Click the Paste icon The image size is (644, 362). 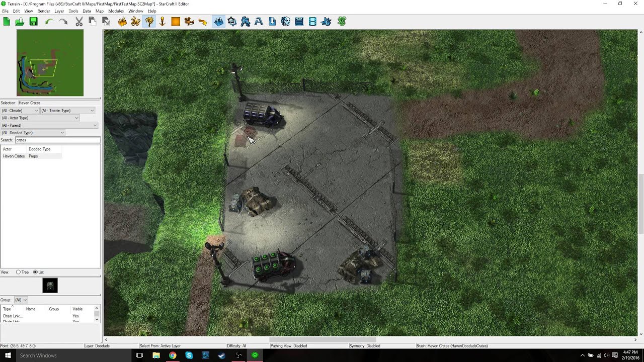click(x=106, y=22)
